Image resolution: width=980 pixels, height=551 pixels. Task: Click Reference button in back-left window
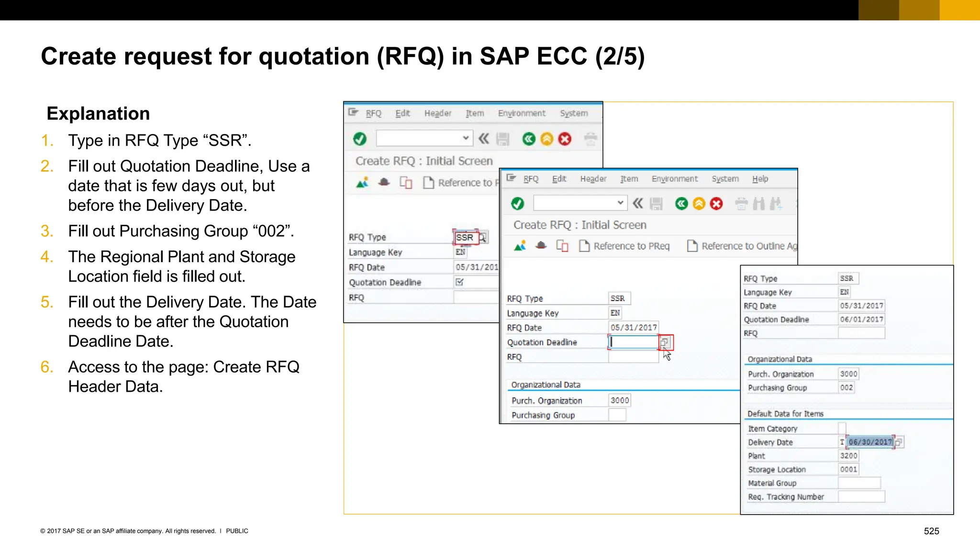(461, 183)
